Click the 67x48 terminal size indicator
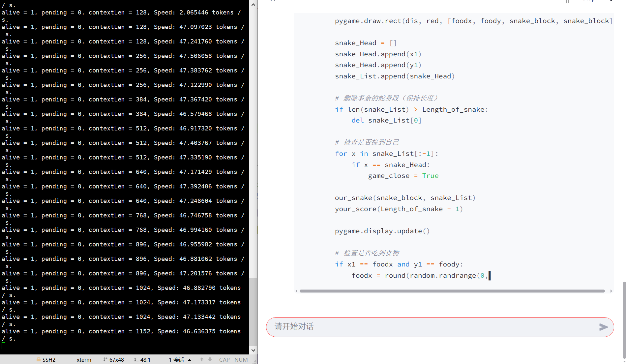 click(116, 360)
